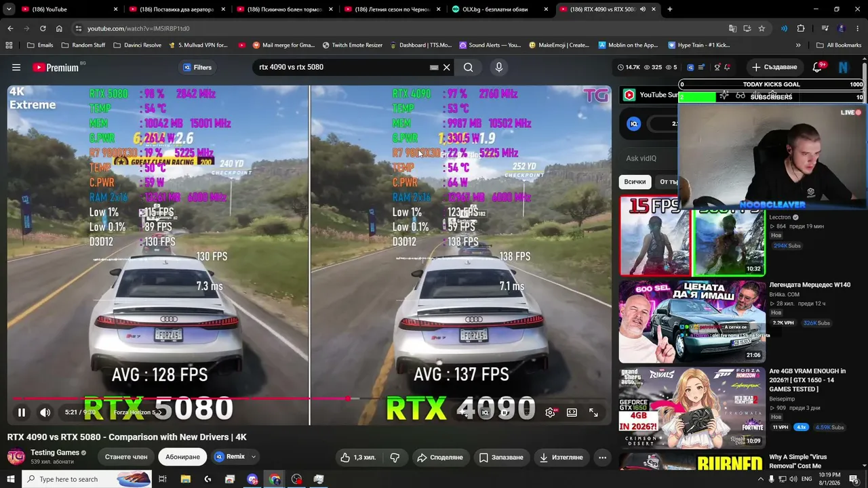Click the Запазване save button

tap(502, 457)
